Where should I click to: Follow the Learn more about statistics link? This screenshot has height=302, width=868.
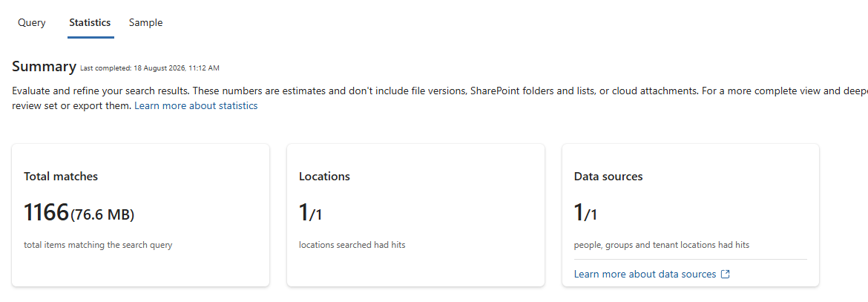click(x=196, y=105)
